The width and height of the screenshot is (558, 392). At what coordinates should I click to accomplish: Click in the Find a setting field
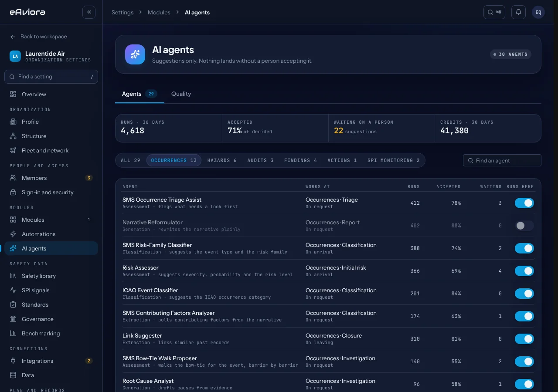coord(51,77)
